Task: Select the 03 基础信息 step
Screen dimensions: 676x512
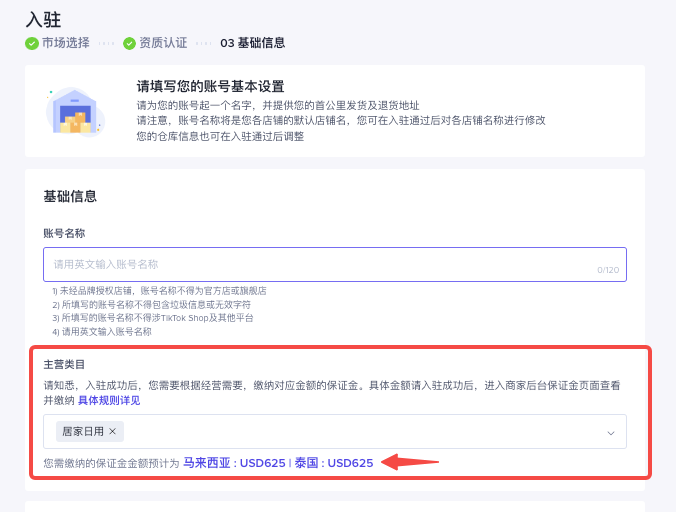Action: click(252, 43)
